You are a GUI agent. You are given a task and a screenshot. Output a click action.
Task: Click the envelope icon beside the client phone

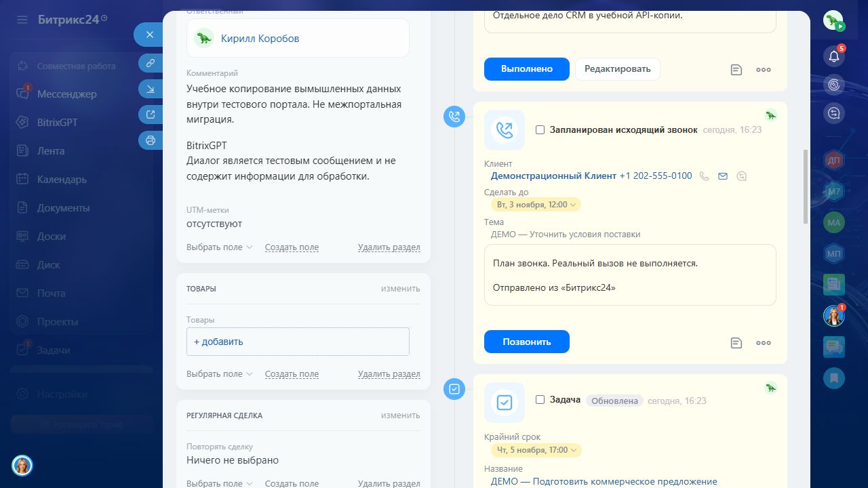(x=723, y=176)
